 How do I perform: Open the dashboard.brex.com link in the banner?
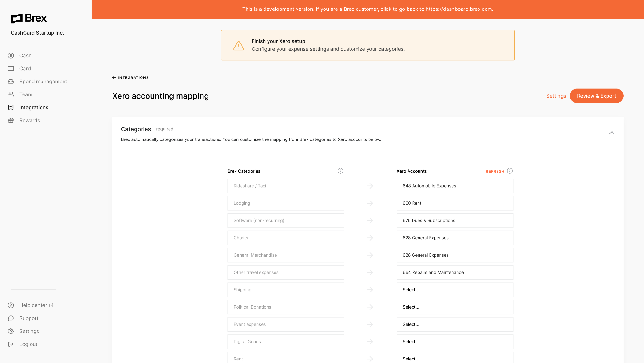pos(459,9)
